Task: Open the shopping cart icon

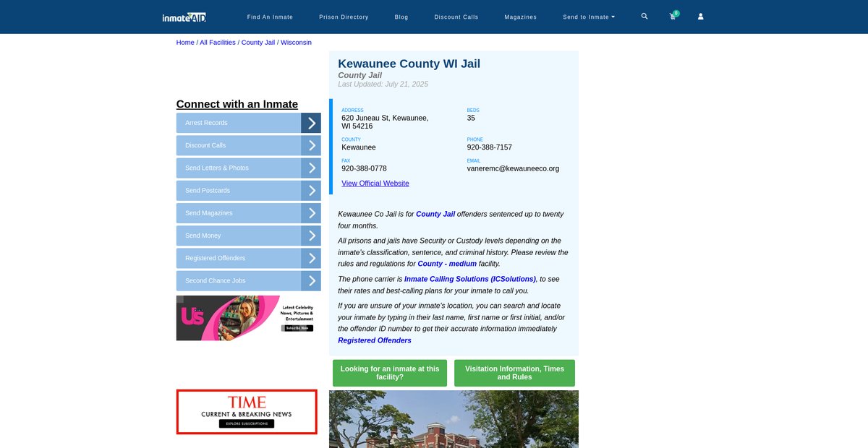Action: (x=673, y=16)
